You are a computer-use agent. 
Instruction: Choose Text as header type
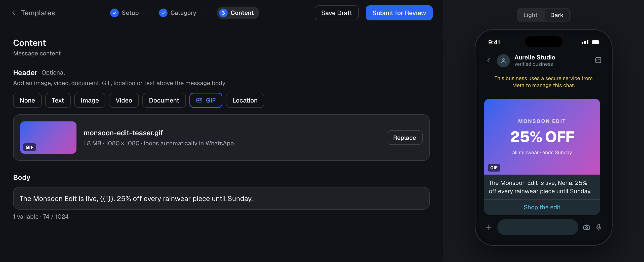point(58,100)
